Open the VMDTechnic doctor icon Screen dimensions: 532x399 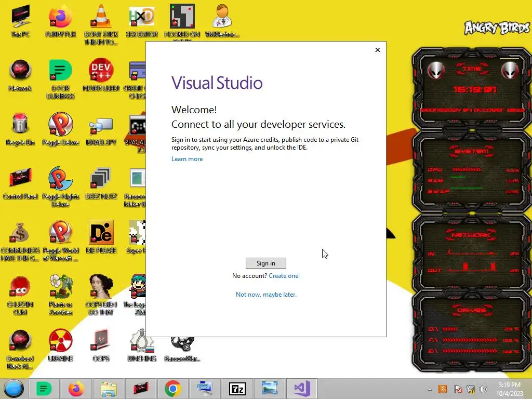(x=222, y=21)
